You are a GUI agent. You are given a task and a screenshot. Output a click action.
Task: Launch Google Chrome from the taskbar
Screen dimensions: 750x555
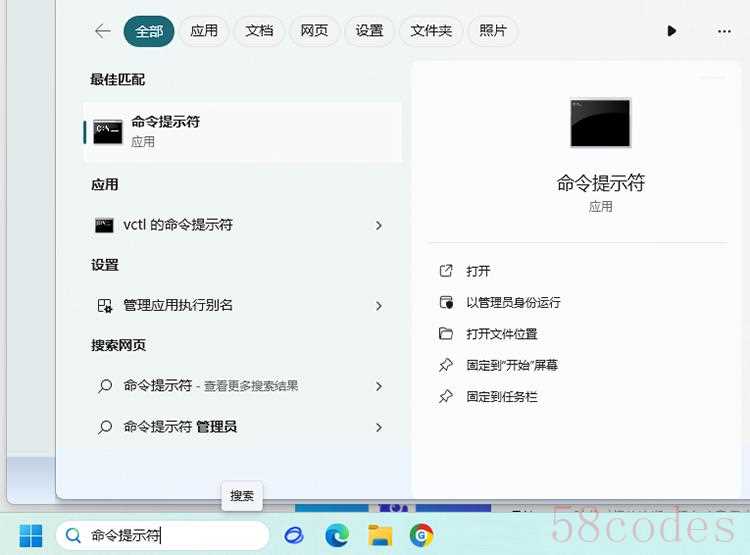(421, 535)
